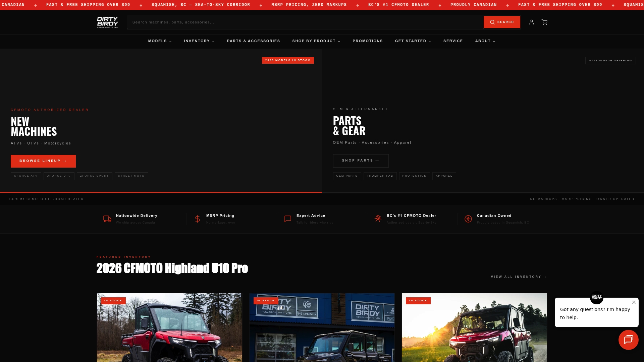Go to the Promotions page
Image resolution: width=644 pixels, height=362 pixels.
click(x=368, y=41)
